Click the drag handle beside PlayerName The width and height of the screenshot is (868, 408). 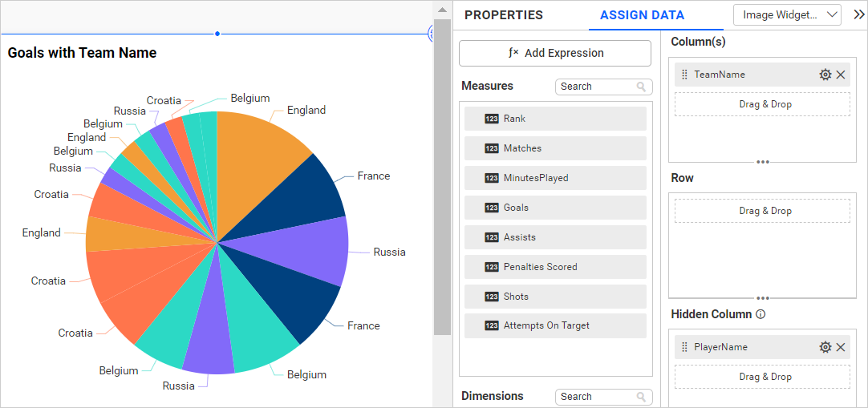coord(684,347)
